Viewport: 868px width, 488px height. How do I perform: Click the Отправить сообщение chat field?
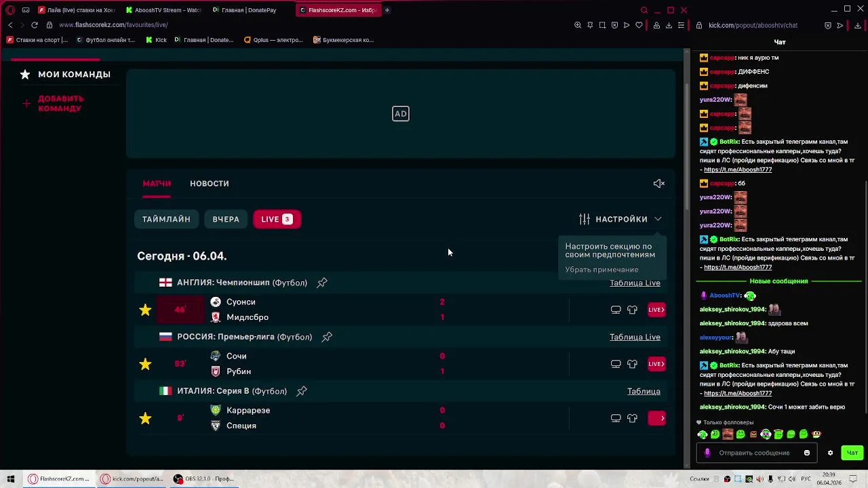754,453
